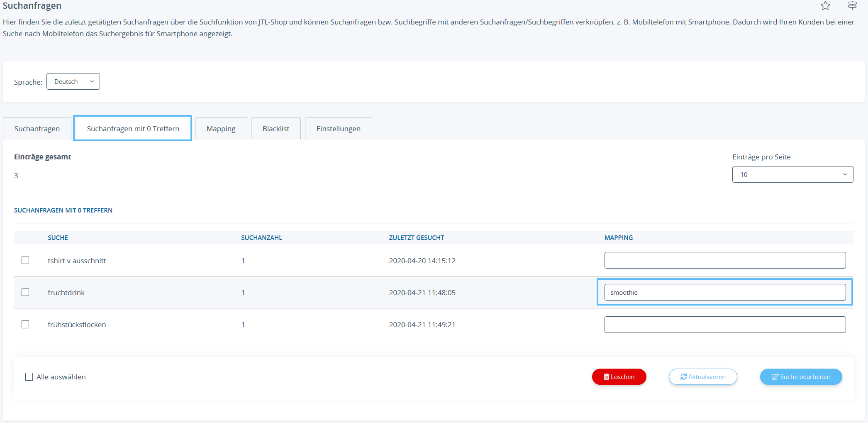The height and width of the screenshot is (423, 868).
Task: Click the mapping input for 'frühstücksflocken'
Action: tap(724, 324)
